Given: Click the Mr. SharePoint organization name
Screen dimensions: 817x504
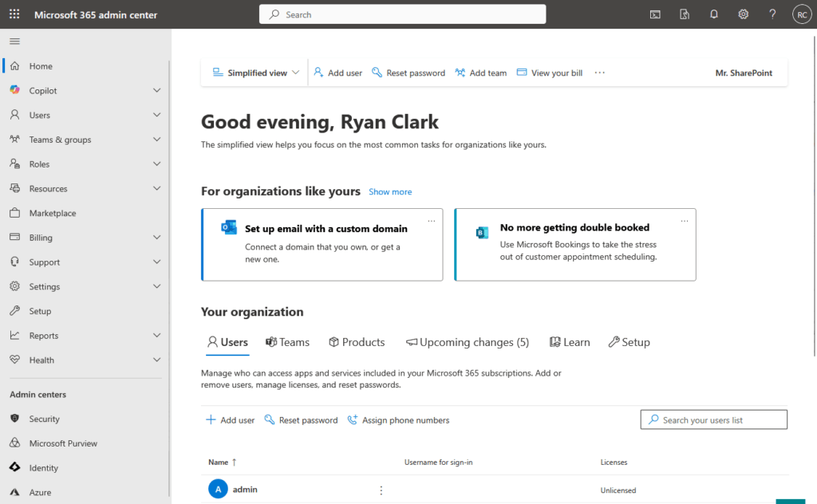Looking at the screenshot, I should tap(744, 73).
